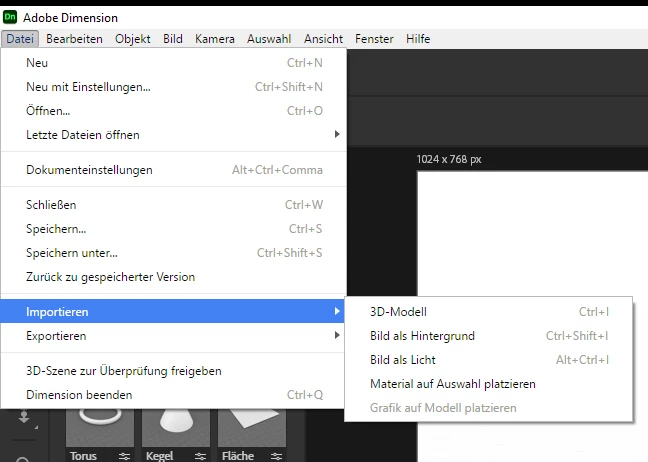The width and height of the screenshot is (648, 462).
Task: Open the Objekt menu
Action: 133,39
